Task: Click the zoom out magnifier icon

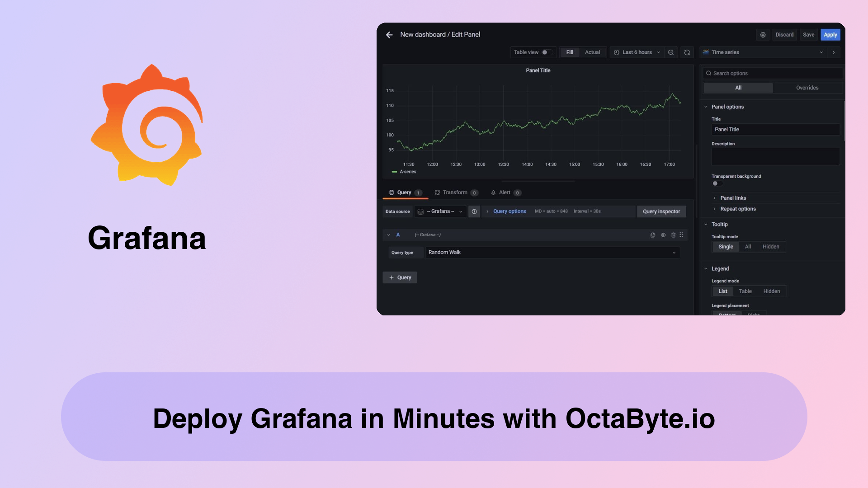Action: click(671, 52)
